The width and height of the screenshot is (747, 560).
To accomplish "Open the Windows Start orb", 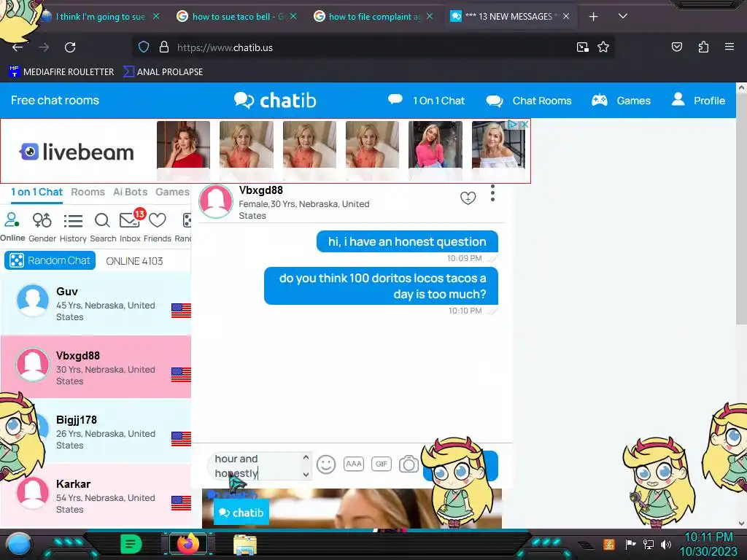I will [18, 544].
